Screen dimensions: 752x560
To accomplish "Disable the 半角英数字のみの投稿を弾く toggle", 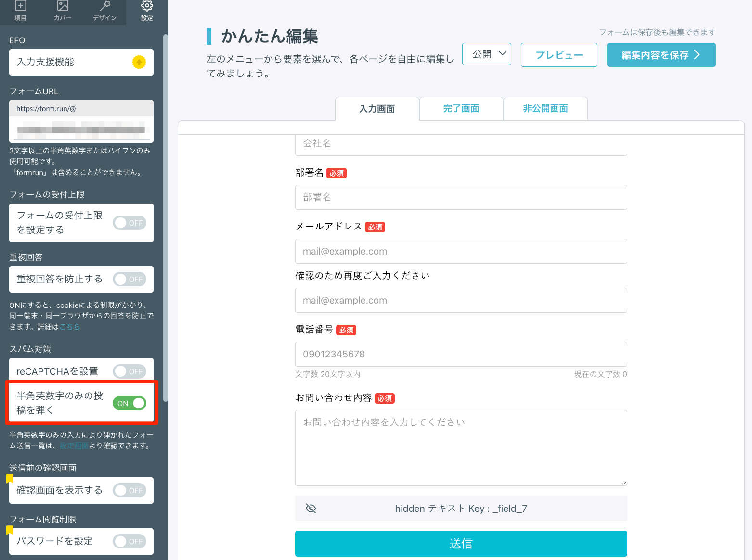I will click(x=130, y=403).
